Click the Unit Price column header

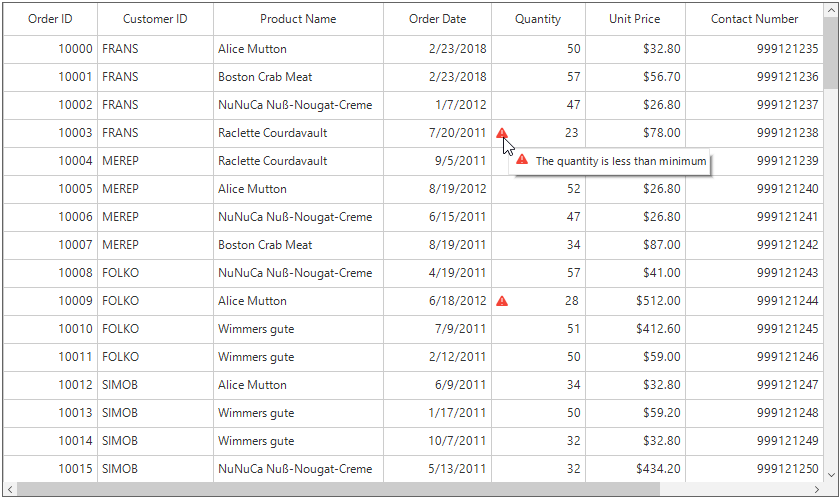pos(635,19)
